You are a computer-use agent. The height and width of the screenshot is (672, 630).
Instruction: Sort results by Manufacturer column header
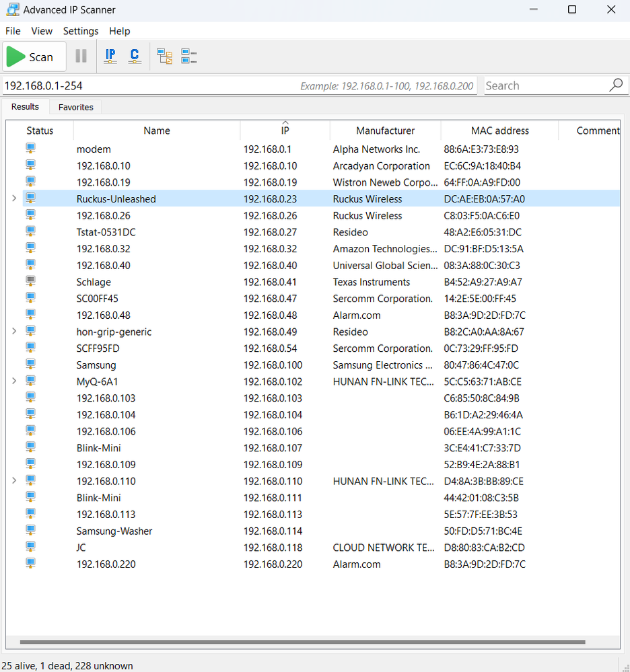coord(385,130)
